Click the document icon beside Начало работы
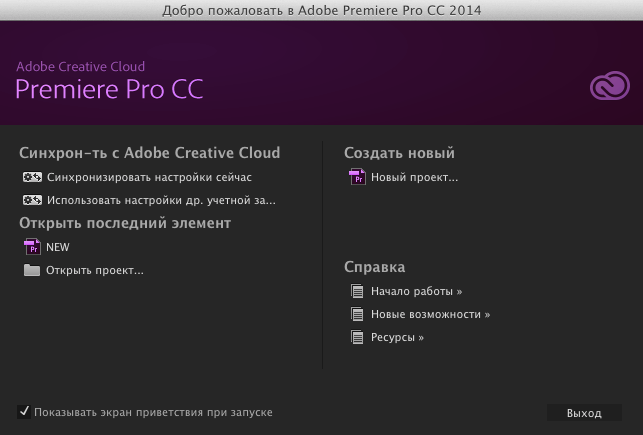 (357, 291)
